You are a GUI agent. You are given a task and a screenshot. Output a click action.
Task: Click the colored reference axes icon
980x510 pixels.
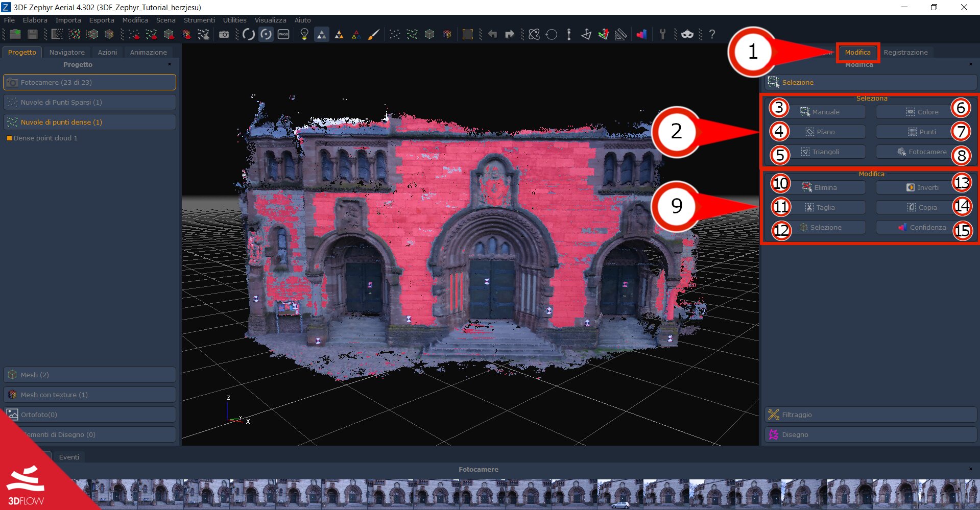tap(604, 34)
